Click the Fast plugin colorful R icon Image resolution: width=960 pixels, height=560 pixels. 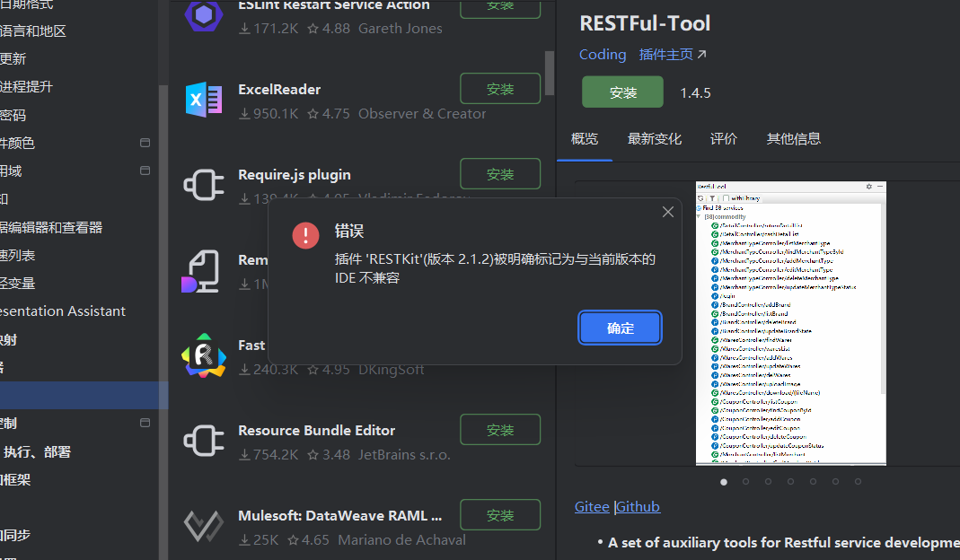(x=204, y=355)
